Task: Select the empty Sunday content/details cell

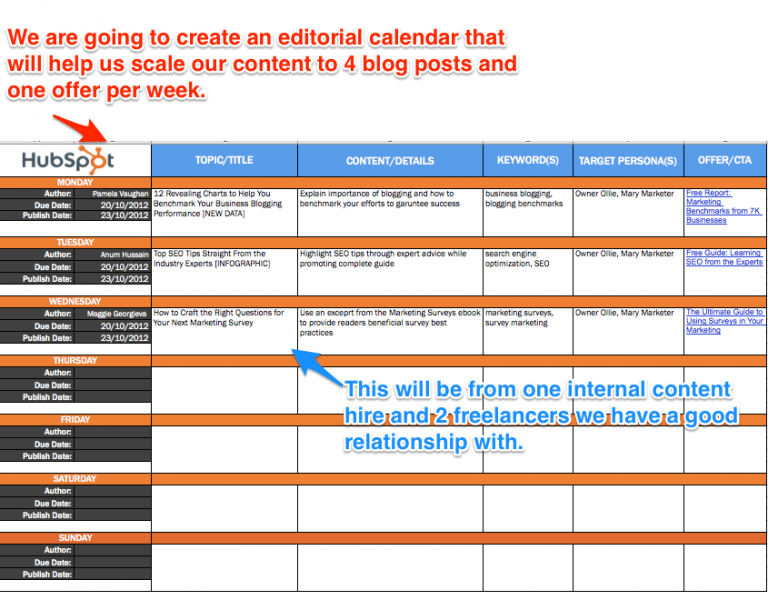Action: click(390, 567)
